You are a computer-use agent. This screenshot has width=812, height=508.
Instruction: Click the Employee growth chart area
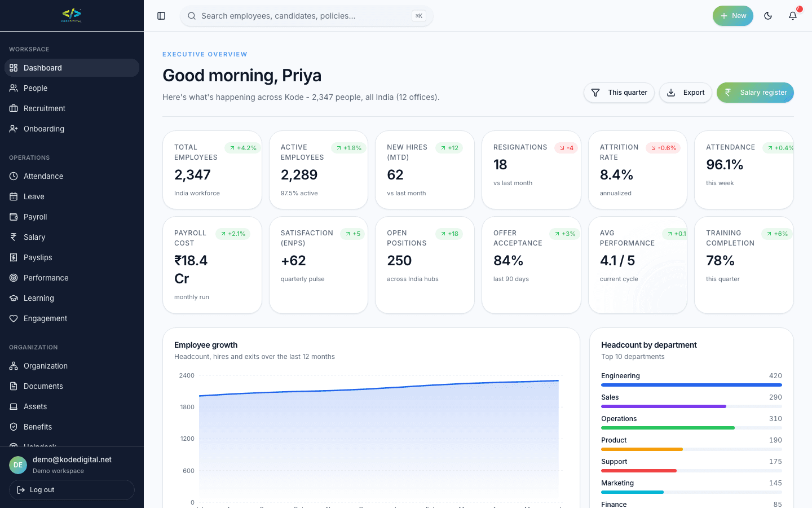coord(379,440)
